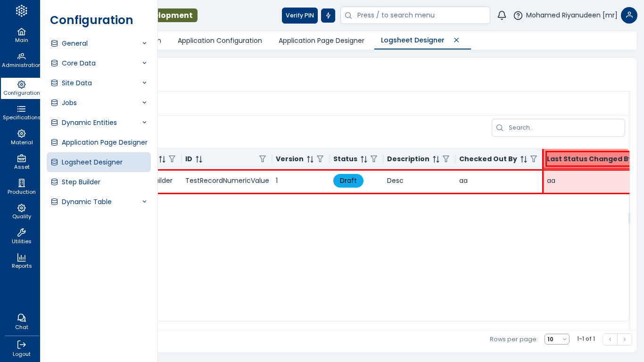Open Chat from the sidebar
The height and width of the screenshot is (362, 644).
21,321
